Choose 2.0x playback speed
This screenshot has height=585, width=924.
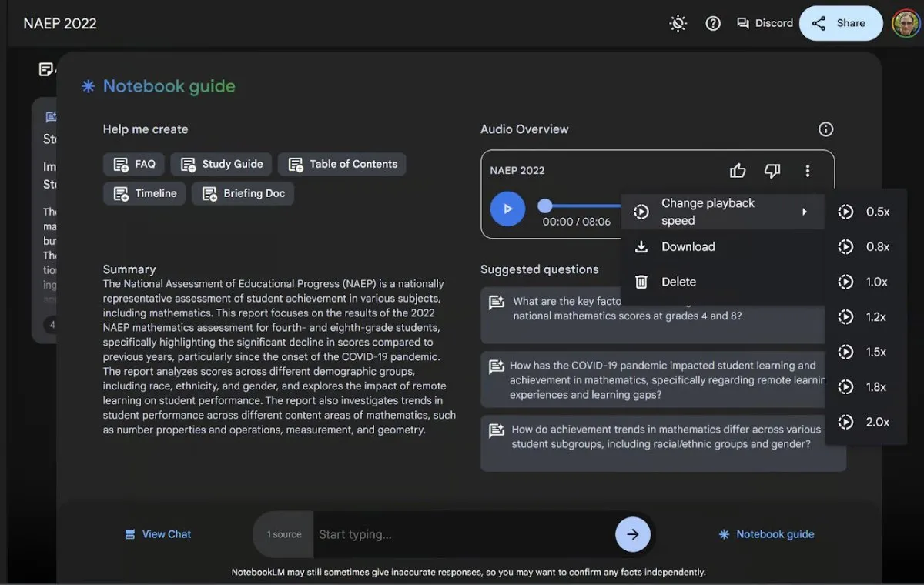pos(865,422)
